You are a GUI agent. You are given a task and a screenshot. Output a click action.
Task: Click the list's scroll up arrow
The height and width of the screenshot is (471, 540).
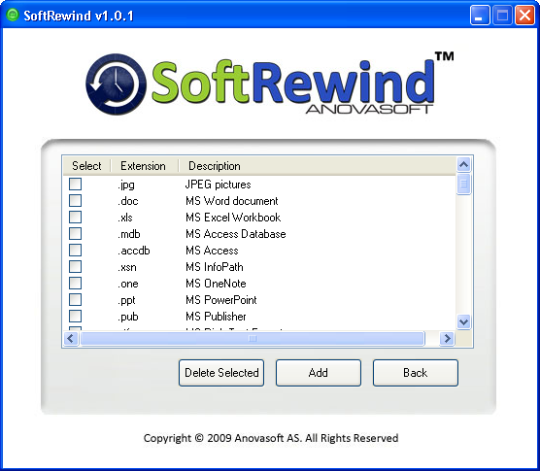point(464,165)
